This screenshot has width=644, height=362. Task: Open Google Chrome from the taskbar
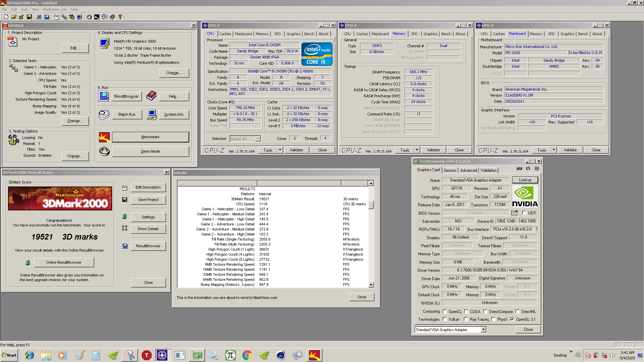(x=247, y=355)
